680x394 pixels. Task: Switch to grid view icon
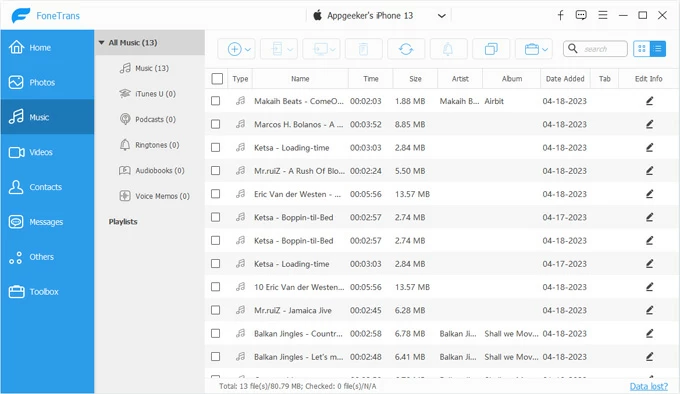click(x=641, y=49)
